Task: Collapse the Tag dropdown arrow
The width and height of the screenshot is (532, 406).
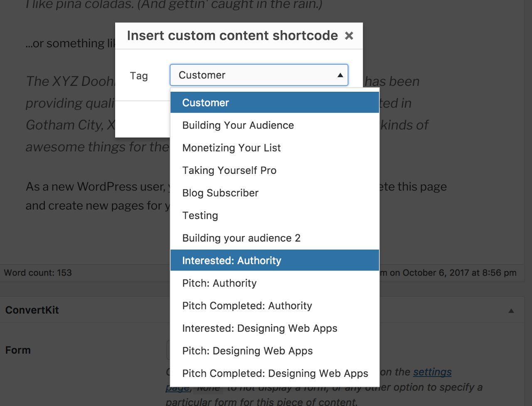Action: point(340,75)
